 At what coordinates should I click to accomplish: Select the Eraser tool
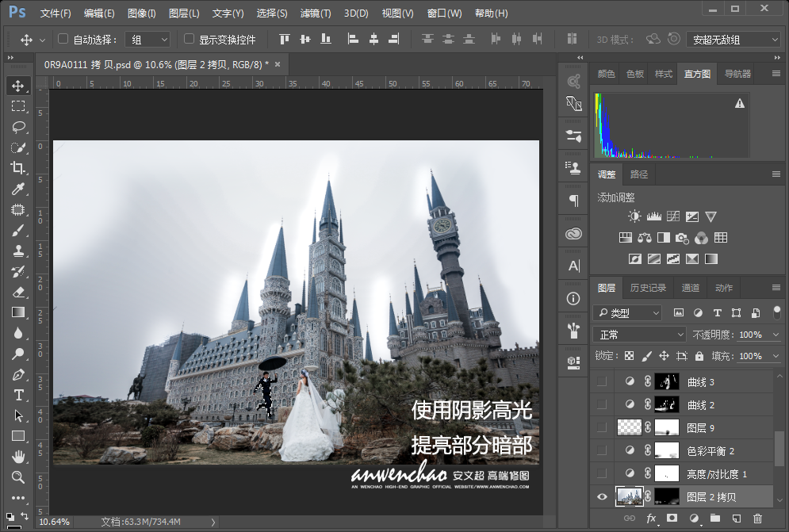[x=18, y=292]
